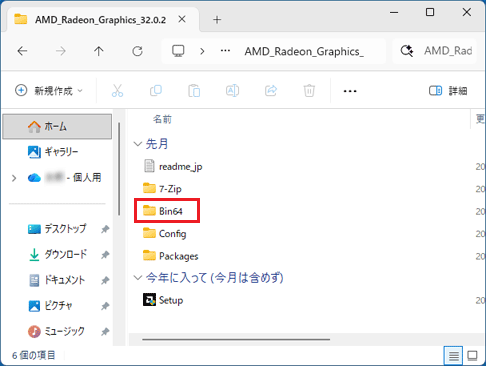Navigate up one folder level
This screenshot has height=366, width=486.
(99, 51)
